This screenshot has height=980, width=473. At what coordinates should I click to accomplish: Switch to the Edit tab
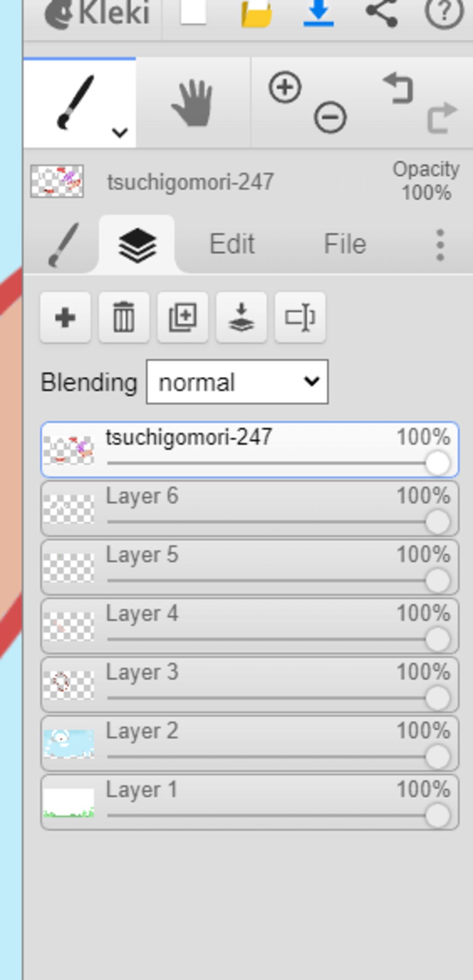point(232,244)
